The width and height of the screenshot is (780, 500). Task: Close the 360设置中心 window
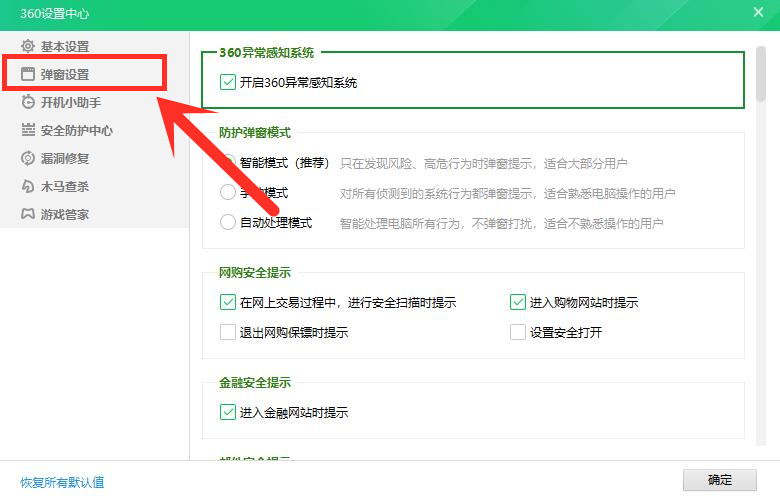click(x=758, y=12)
